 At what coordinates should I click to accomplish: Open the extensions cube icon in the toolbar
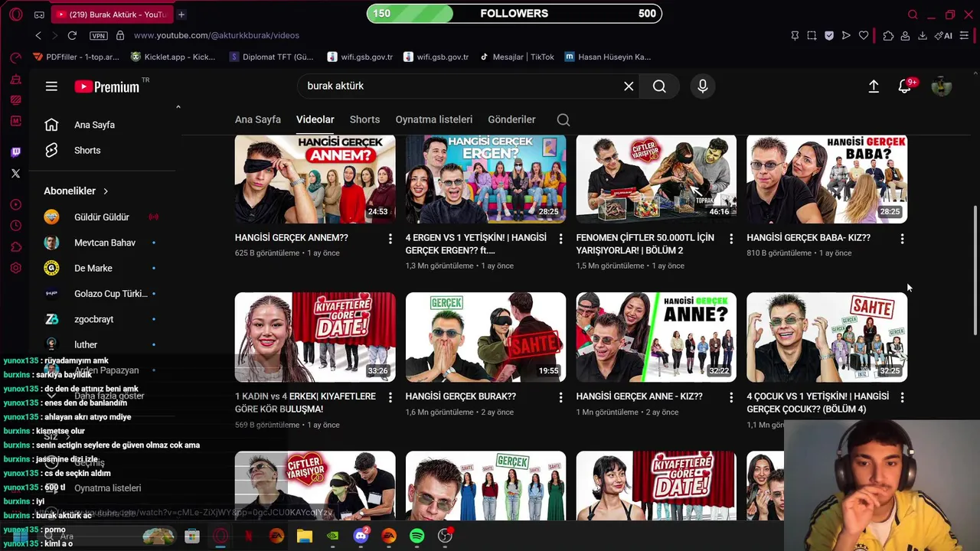click(888, 35)
